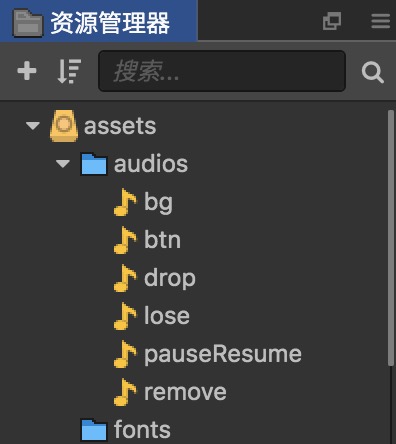Switch to the 资源管理器 tab
Image resolution: width=396 pixels, height=444 pixels.
99,21
